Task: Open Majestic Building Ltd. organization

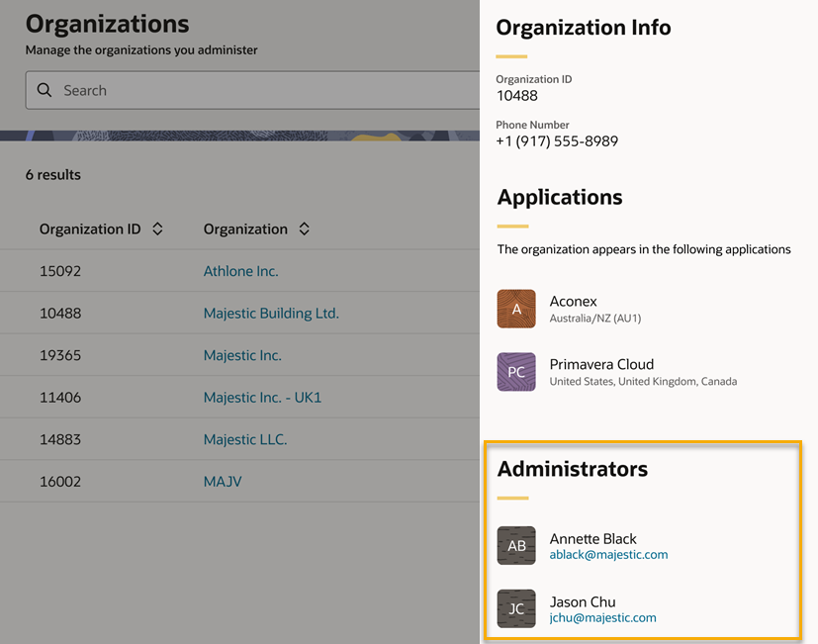Action: tap(271, 314)
